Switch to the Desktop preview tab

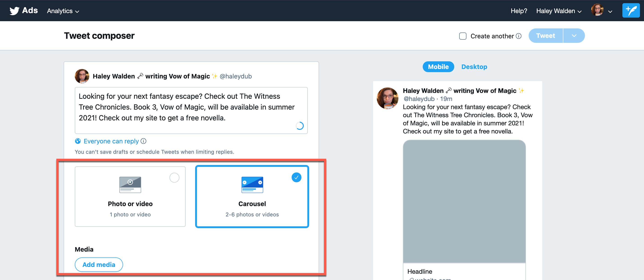[474, 67]
